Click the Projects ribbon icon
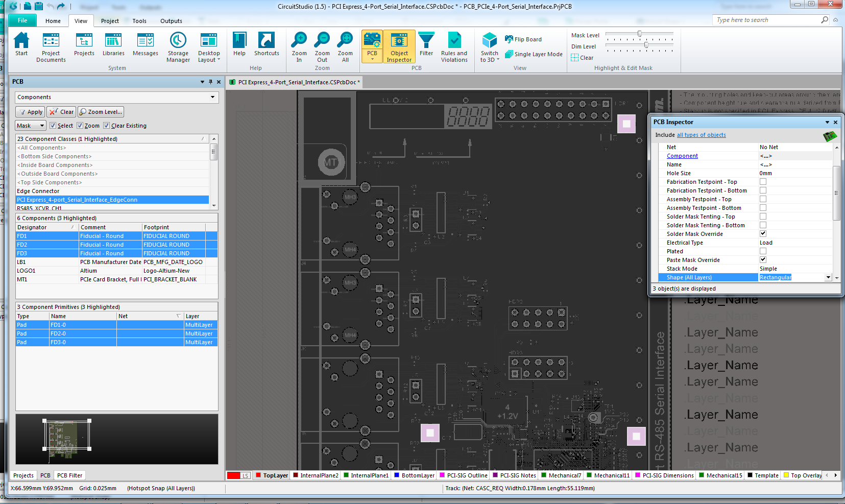 click(x=84, y=44)
